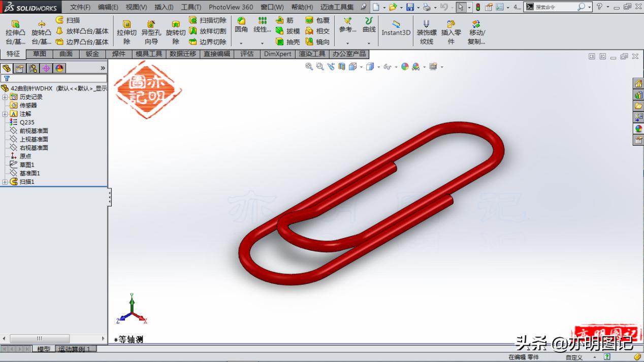Expand the 扫描1 feature in the tree

coord(5,181)
